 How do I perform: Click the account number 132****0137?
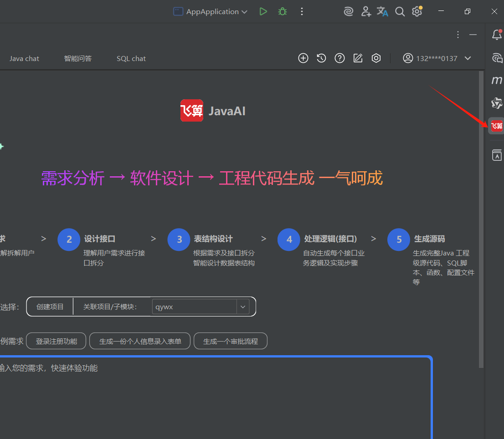pos(437,58)
